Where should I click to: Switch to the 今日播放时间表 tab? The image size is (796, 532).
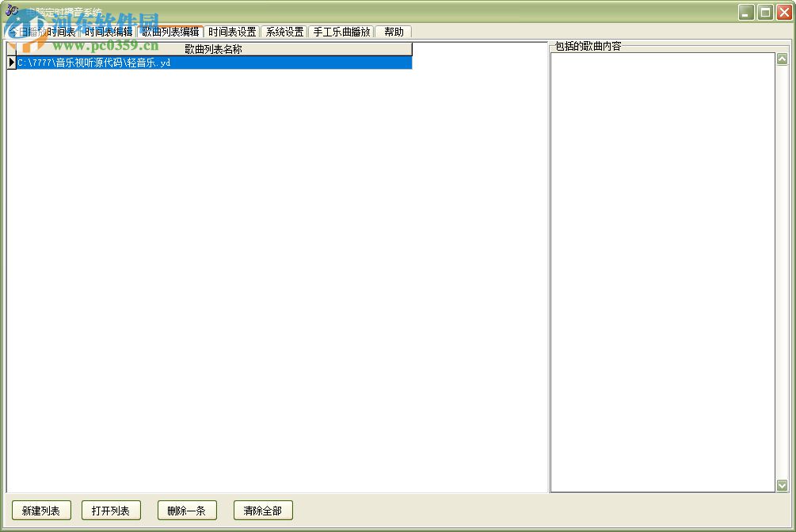point(43,32)
